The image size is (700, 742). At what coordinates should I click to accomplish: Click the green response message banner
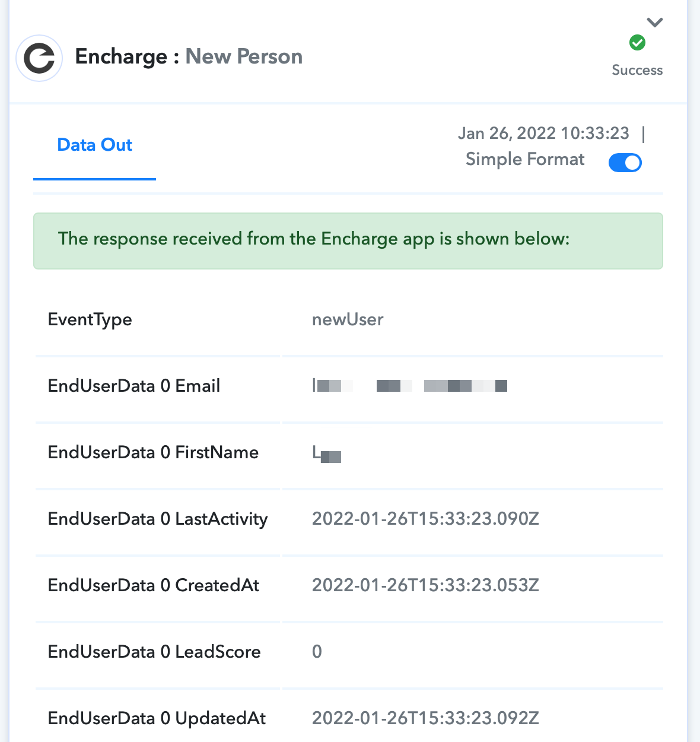coord(348,241)
